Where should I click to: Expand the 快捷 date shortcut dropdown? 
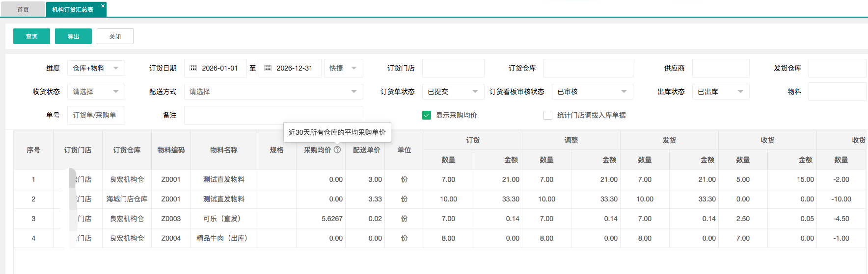pyautogui.click(x=344, y=68)
